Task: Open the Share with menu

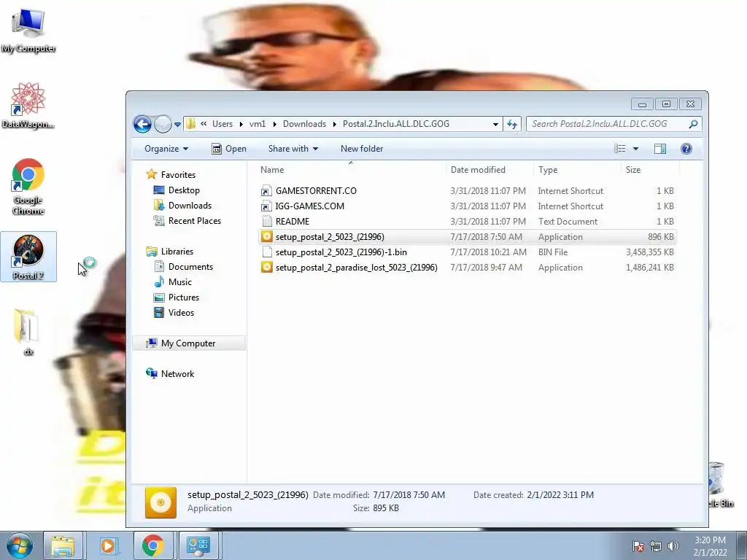Action: pos(293,149)
